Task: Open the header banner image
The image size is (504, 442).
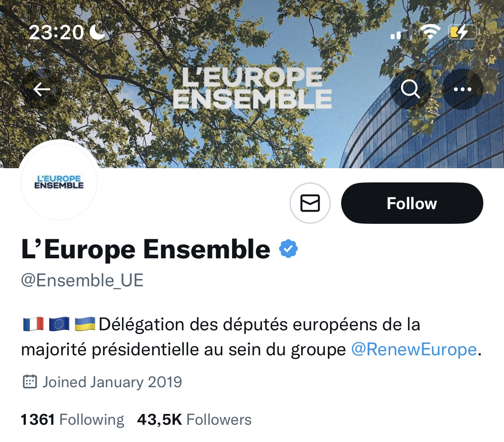Action: click(252, 52)
